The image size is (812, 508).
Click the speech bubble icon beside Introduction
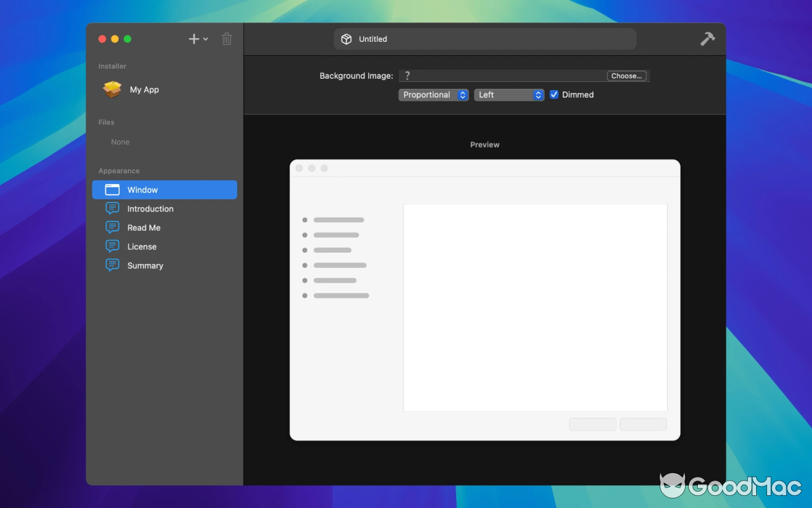pos(111,208)
